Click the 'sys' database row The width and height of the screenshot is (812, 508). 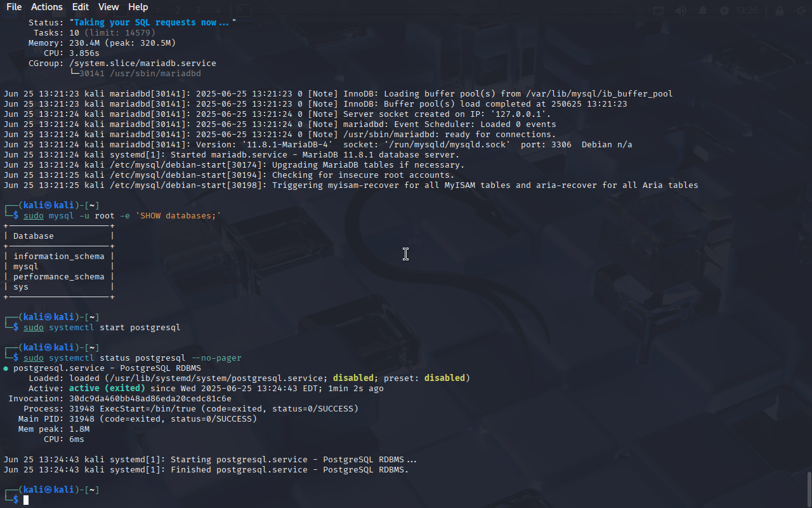pyautogui.click(x=59, y=287)
